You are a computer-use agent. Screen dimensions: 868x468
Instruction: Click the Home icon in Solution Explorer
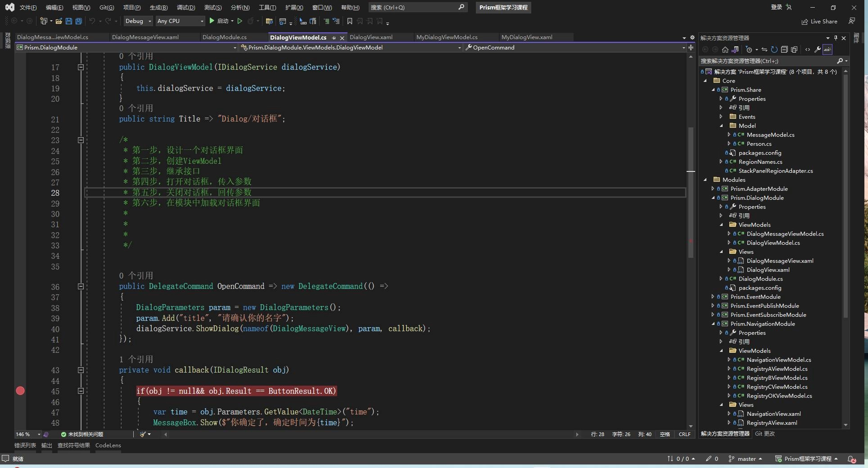[x=725, y=49]
